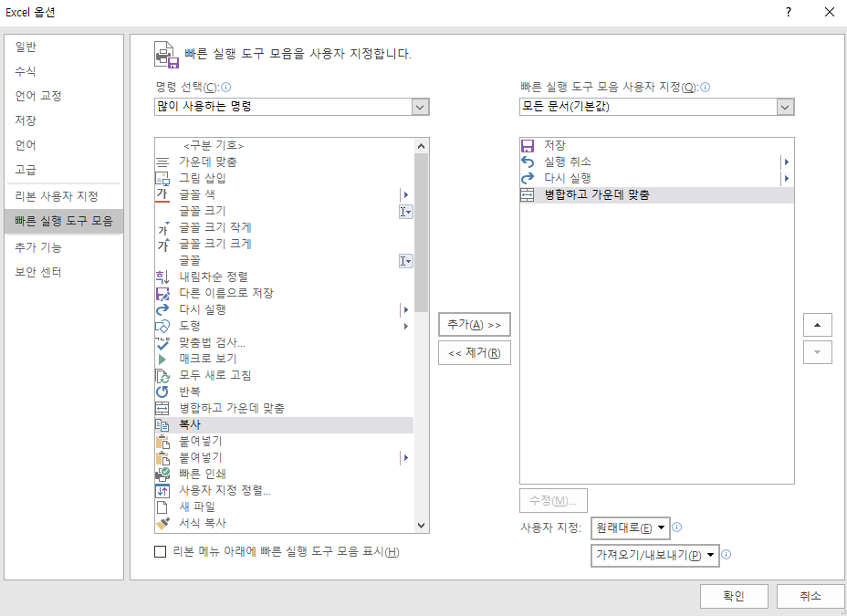
Task: Expand the 글꼴 색 submenu arrow
Action: pyautogui.click(x=406, y=195)
